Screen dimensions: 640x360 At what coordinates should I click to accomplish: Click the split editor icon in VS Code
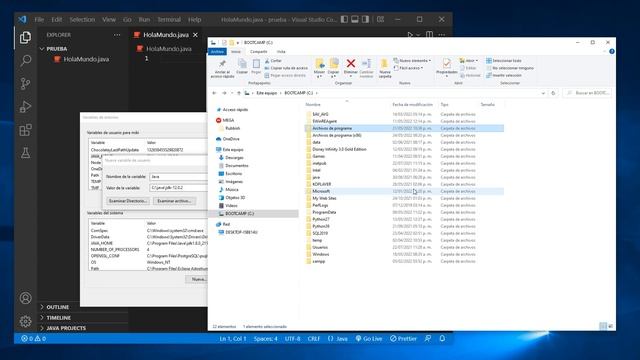coord(429,35)
